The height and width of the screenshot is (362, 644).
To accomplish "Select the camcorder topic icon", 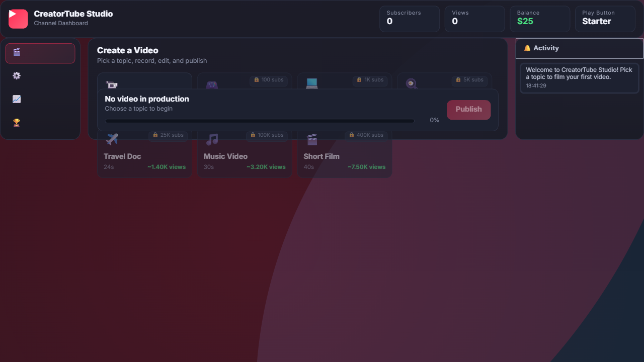I will [x=111, y=84].
